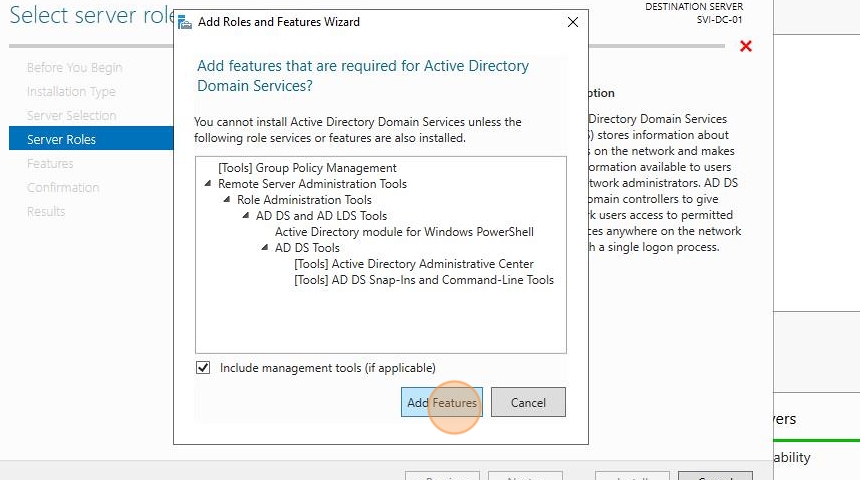Image resolution: width=860 pixels, height=480 pixels.
Task: Select AD DS and AD LDS Tools label
Action: (x=321, y=216)
